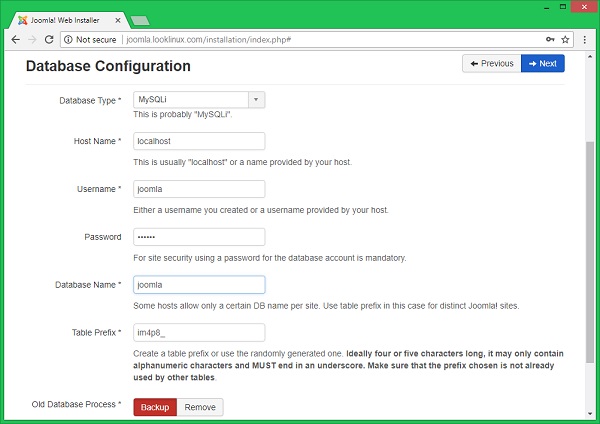Maximize the browser window
The image size is (600, 424).
point(563,7)
